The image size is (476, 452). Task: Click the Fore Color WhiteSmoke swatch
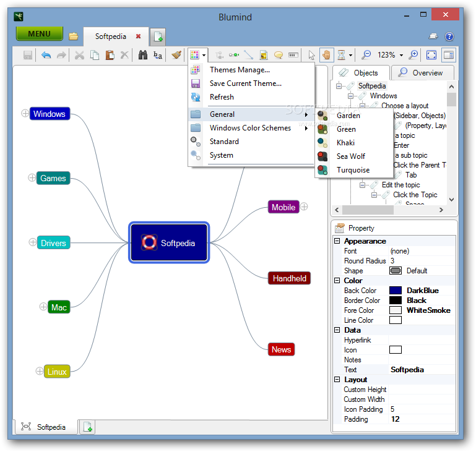tap(396, 310)
